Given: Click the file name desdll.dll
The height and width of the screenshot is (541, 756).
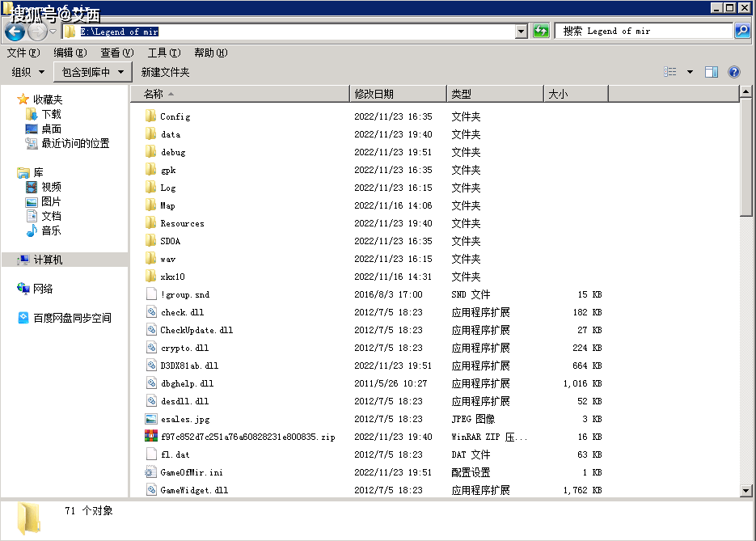Looking at the screenshot, I should (184, 401).
